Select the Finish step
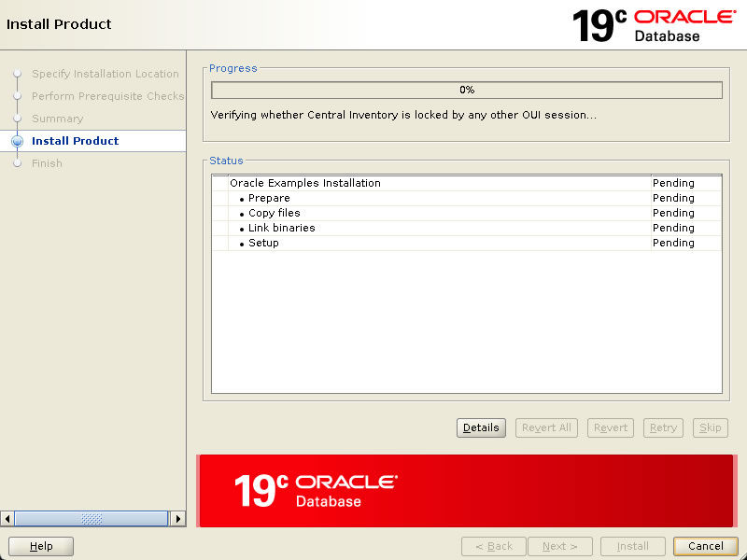This screenshot has width=747, height=560. (47, 163)
